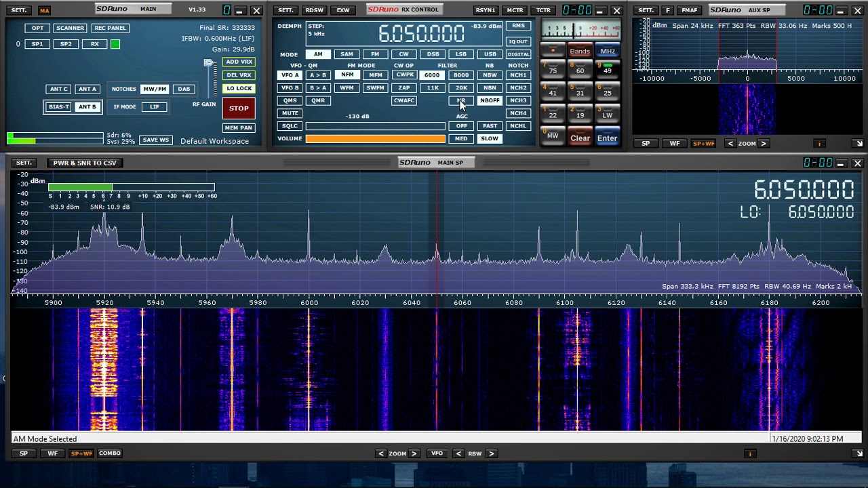Toggle the MW/FM notch filter
This screenshot has width=868, height=488.
point(155,89)
